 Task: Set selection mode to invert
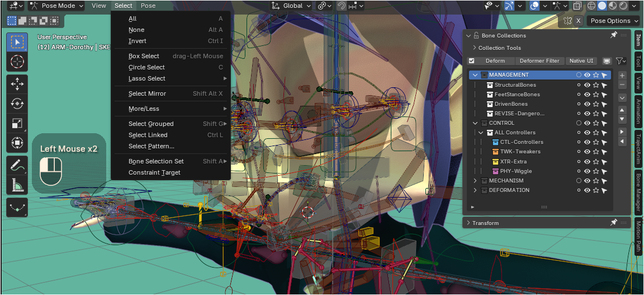pos(44,21)
